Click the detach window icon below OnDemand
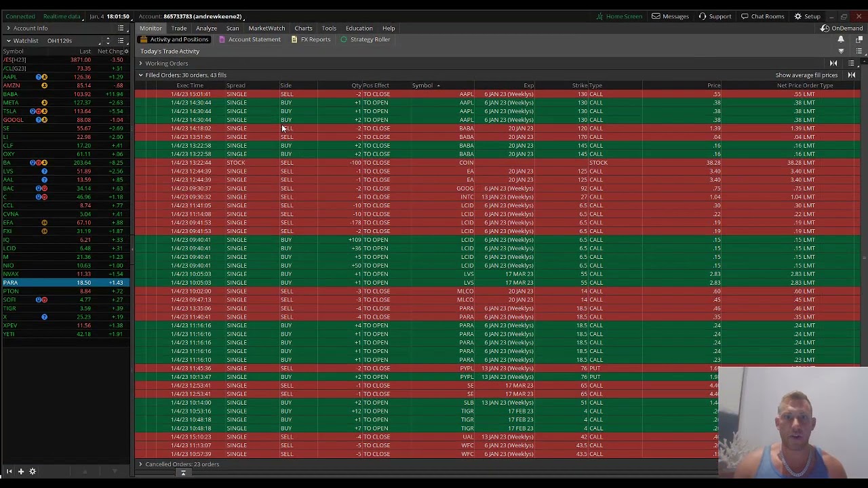868x488 pixels. click(859, 40)
